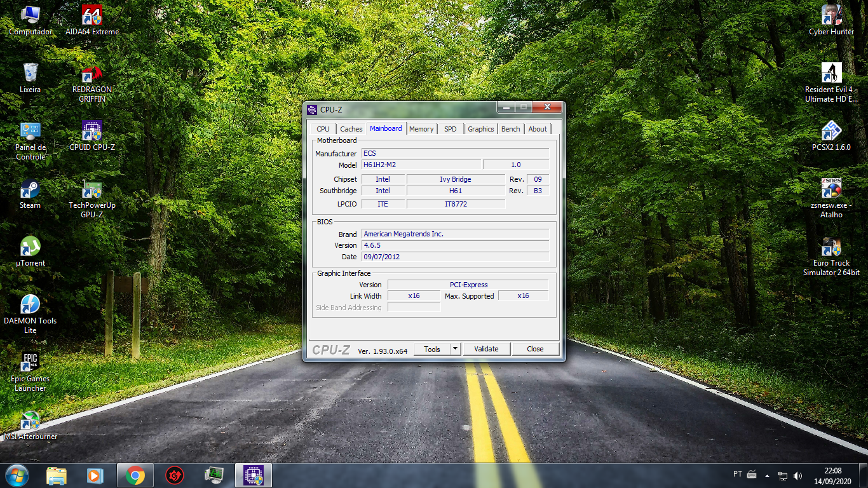The height and width of the screenshot is (488, 868).
Task: Switch to the Graphics tab
Action: (481, 129)
